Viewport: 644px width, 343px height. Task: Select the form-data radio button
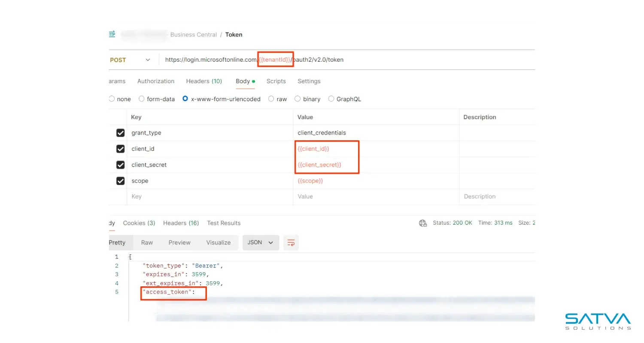tap(142, 99)
